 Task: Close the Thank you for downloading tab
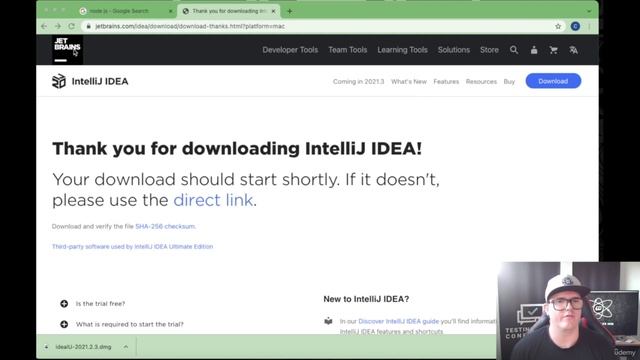[x=273, y=11]
